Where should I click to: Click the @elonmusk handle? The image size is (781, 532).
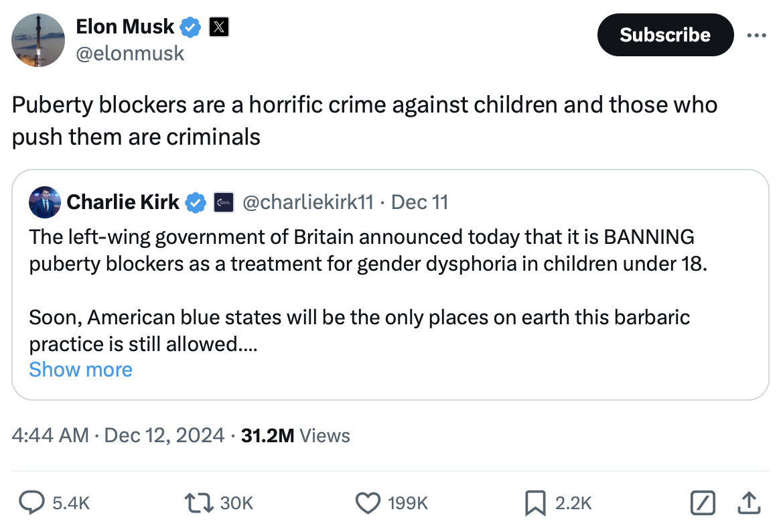[130, 53]
